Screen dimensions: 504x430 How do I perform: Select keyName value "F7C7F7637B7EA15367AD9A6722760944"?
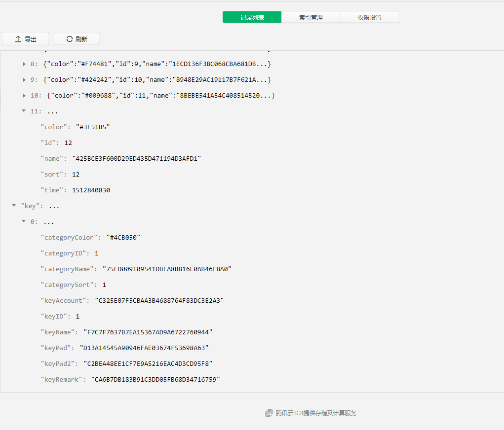(x=148, y=332)
